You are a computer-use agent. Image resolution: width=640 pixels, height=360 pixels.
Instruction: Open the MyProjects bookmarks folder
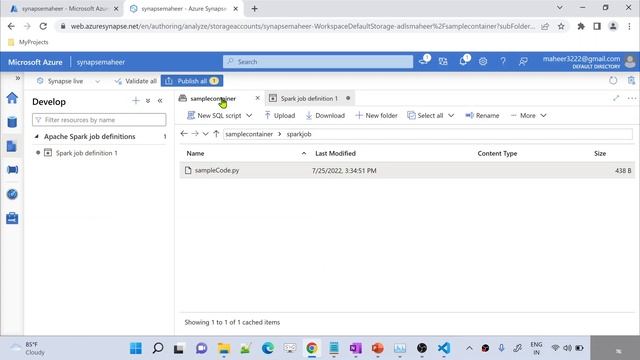28,42
